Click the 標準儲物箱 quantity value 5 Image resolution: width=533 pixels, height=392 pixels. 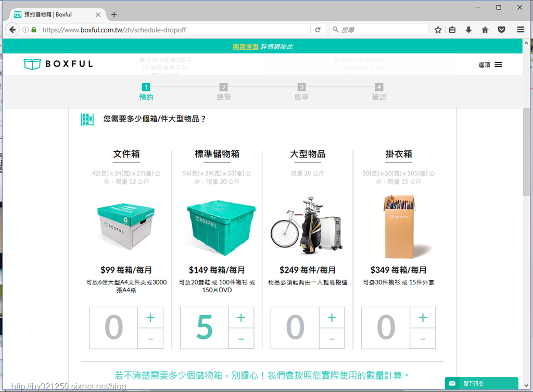tap(204, 328)
